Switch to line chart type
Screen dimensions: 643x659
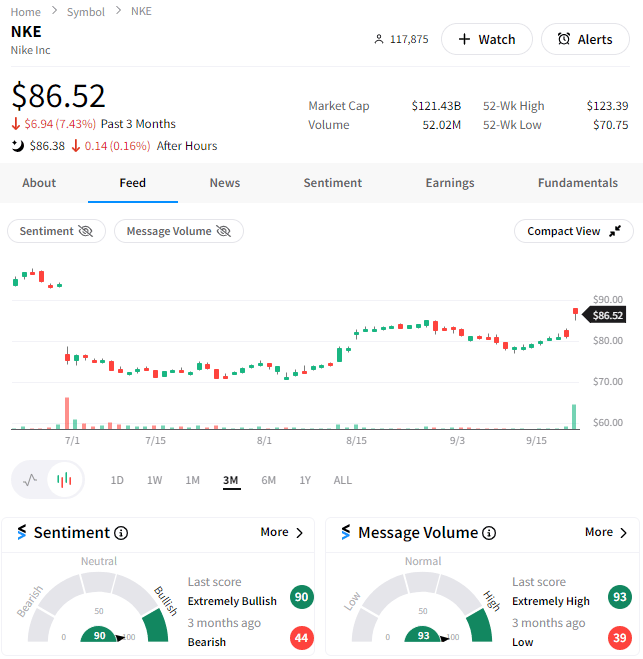coord(30,480)
